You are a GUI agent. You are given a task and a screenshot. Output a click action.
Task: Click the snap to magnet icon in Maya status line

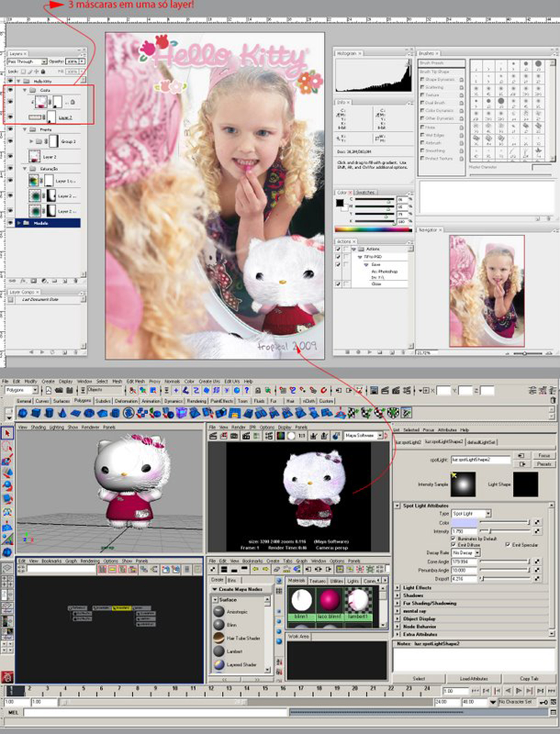[x=324, y=391]
